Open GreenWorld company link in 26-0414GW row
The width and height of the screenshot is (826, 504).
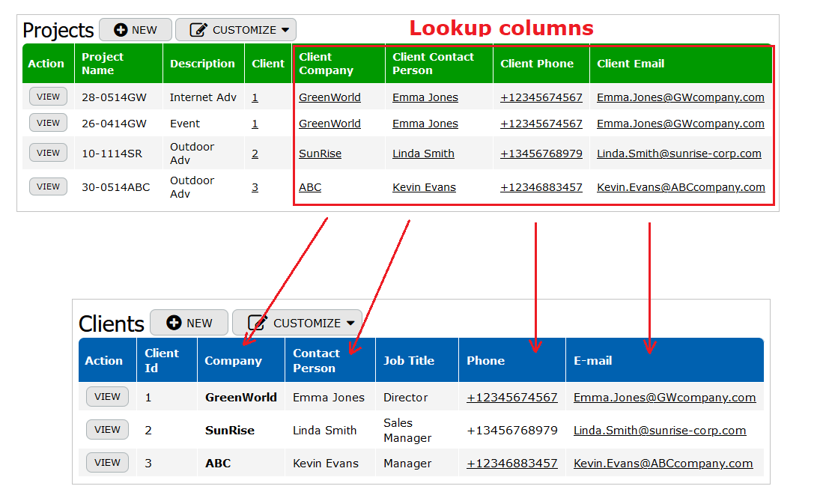point(330,124)
